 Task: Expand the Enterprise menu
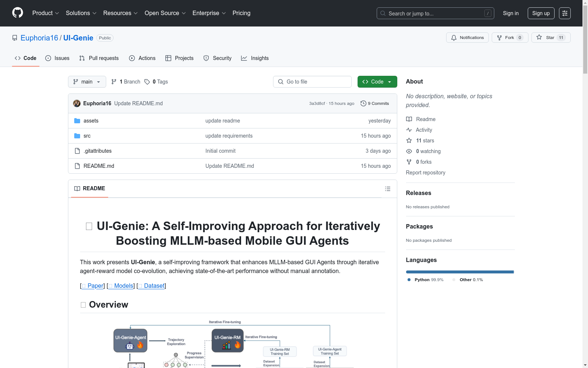point(209,13)
